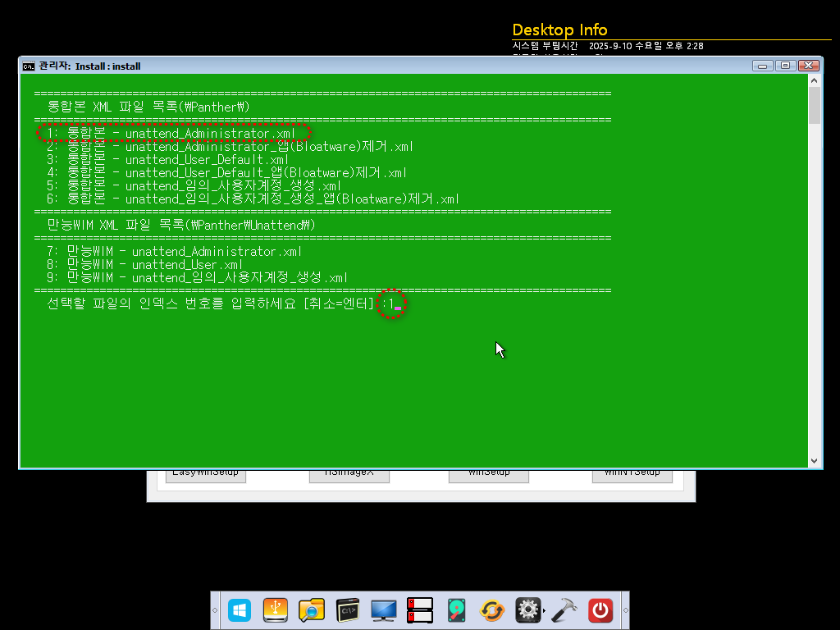Close the Install console window
This screenshot has height=630, width=840.
pos(808,66)
